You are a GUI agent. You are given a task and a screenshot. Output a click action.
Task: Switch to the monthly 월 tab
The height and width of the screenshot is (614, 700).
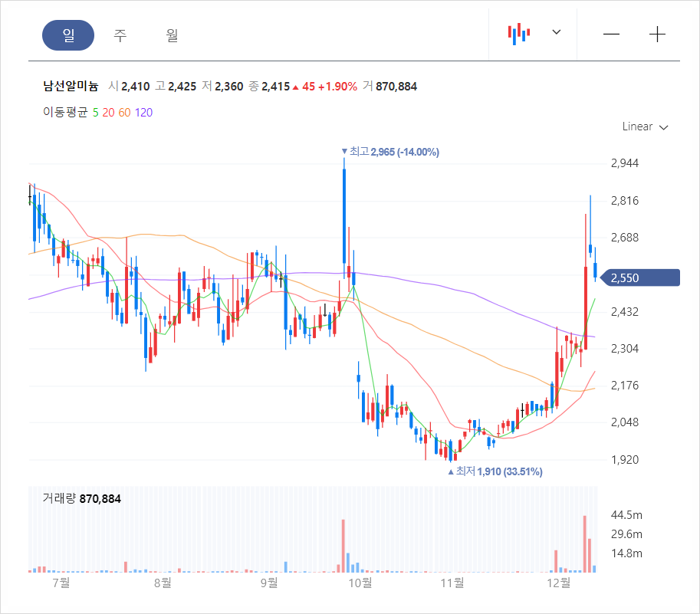coord(172,34)
